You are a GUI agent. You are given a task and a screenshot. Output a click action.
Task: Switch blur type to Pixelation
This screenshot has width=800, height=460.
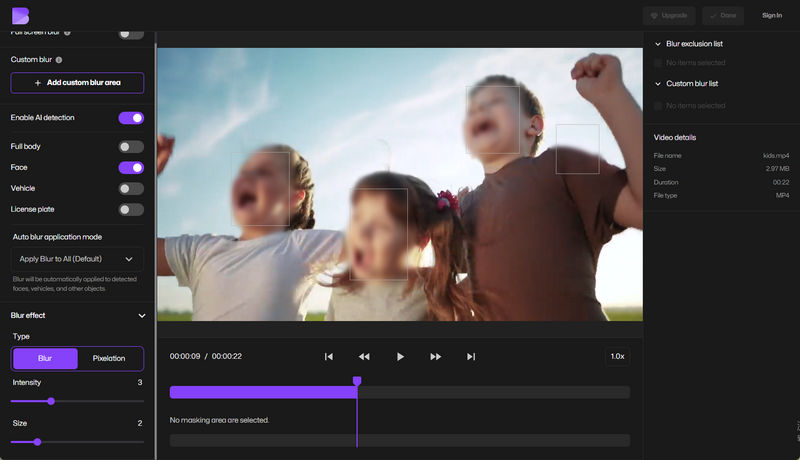(x=109, y=359)
